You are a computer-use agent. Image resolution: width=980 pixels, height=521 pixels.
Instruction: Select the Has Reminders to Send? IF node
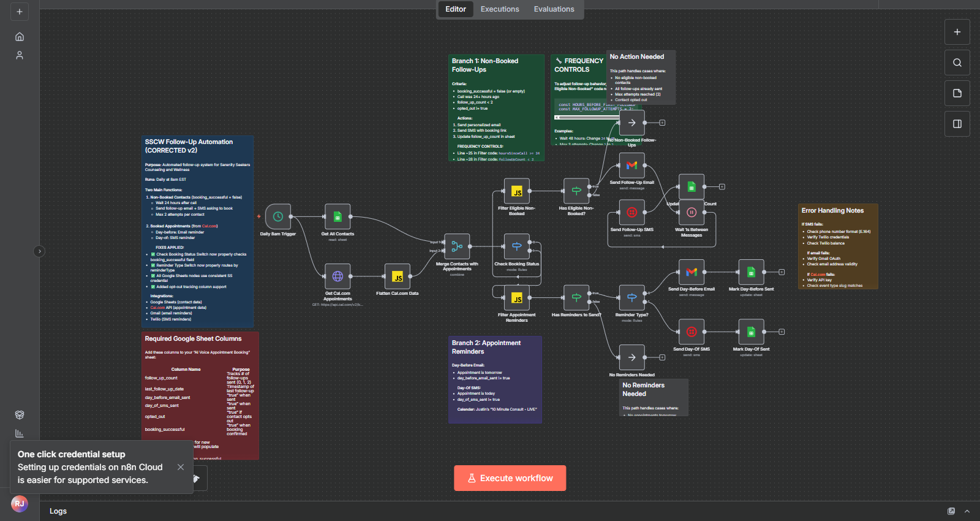(576, 297)
